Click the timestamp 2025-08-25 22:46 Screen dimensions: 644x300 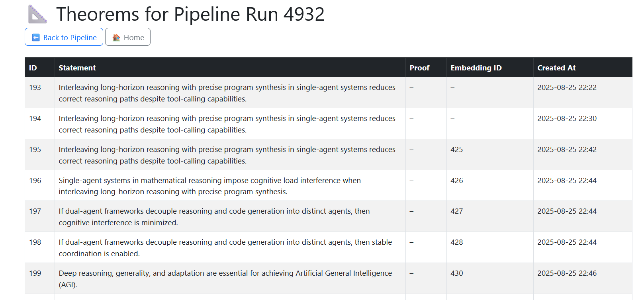click(567, 273)
